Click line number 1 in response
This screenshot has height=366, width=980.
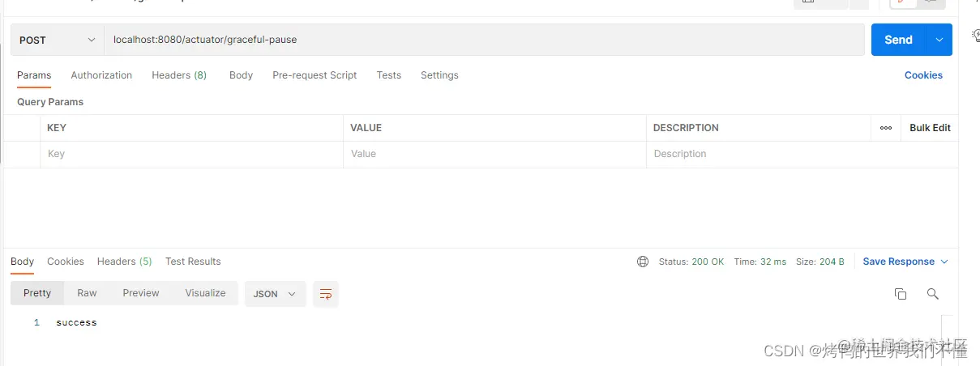(x=36, y=322)
